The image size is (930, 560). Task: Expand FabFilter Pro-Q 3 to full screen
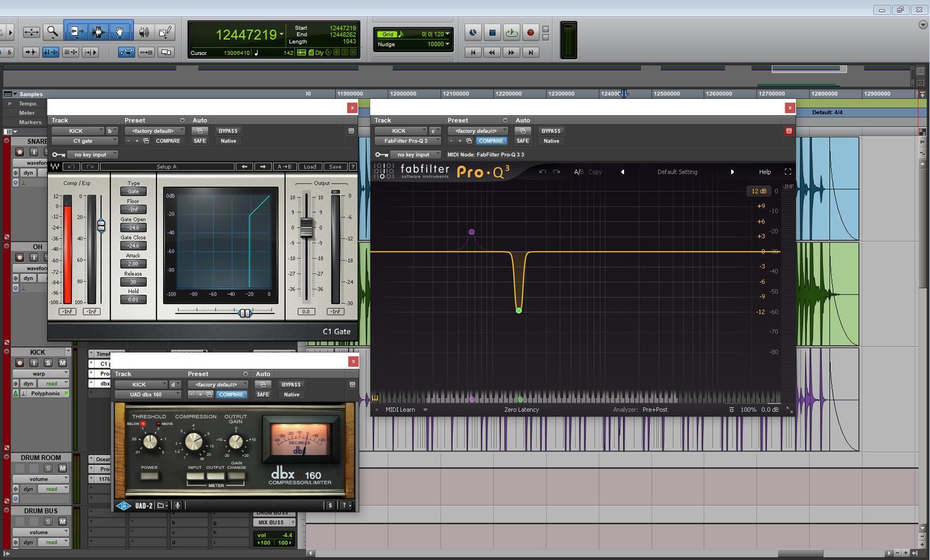(x=788, y=172)
